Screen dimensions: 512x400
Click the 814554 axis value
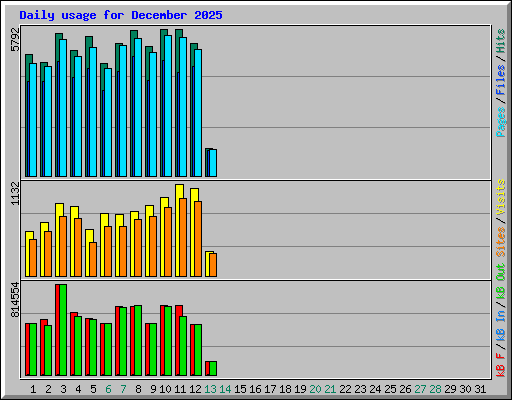(15, 300)
